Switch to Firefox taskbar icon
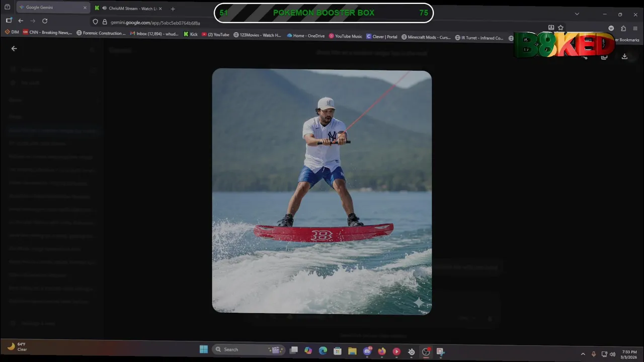Image resolution: width=644 pixels, height=362 pixels. coord(382,351)
